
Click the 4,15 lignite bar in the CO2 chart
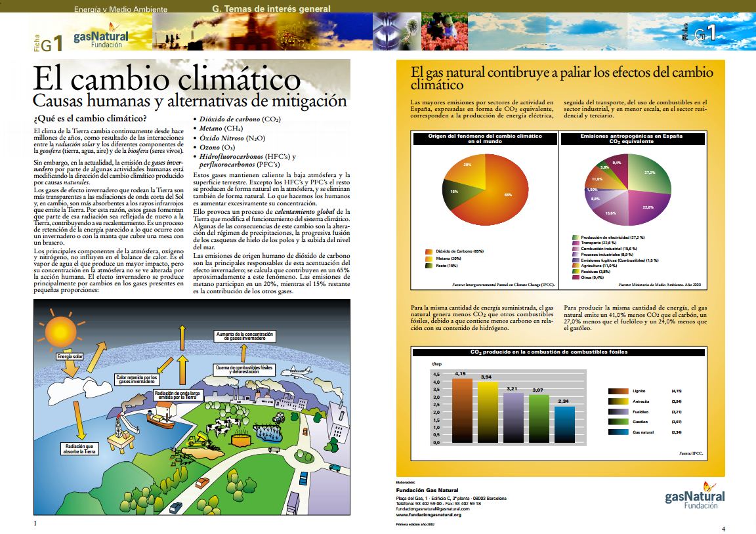click(462, 411)
